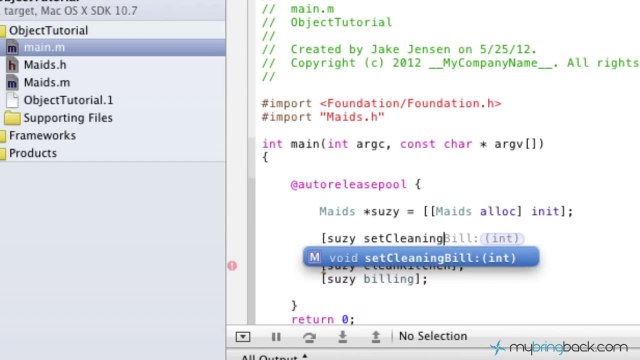Select the ObjectTutorial.1 file
Screen dimensions: 640x360
pyautogui.click(x=68, y=100)
